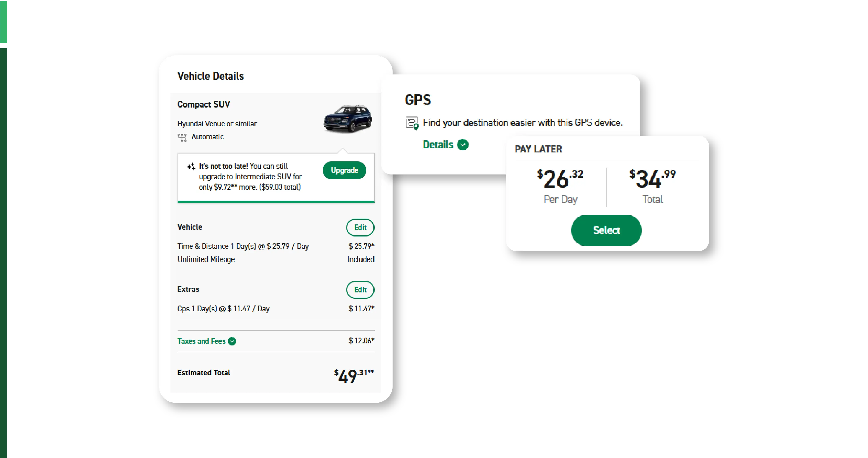Click the GPS heading
Viewport: 868px width, 458px height.
point(417,100)
